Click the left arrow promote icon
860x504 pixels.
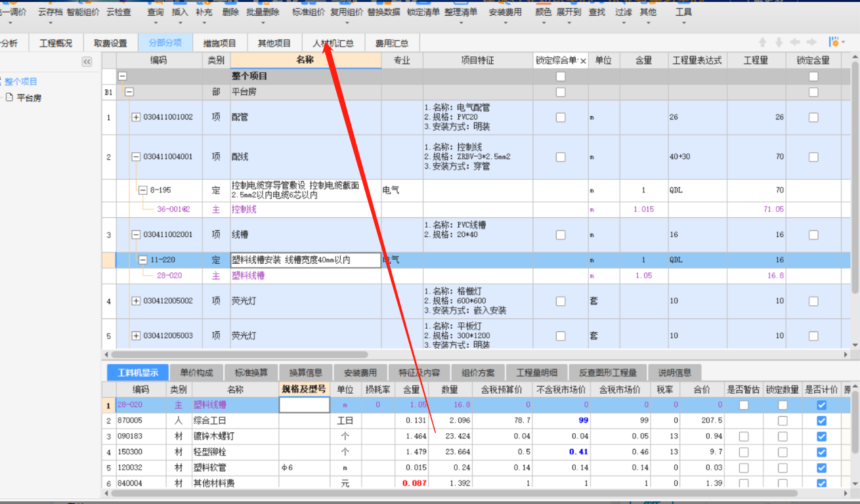(795, 43)
